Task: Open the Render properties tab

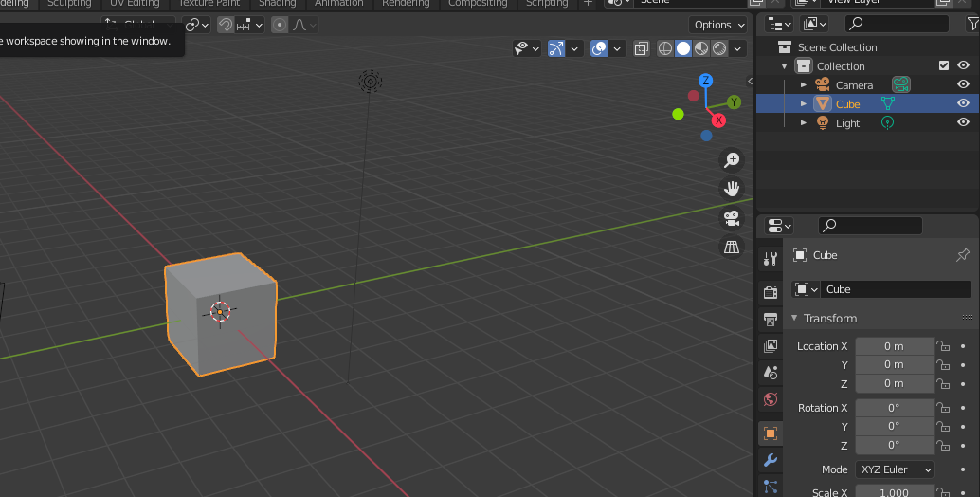Action: point(770,292)
